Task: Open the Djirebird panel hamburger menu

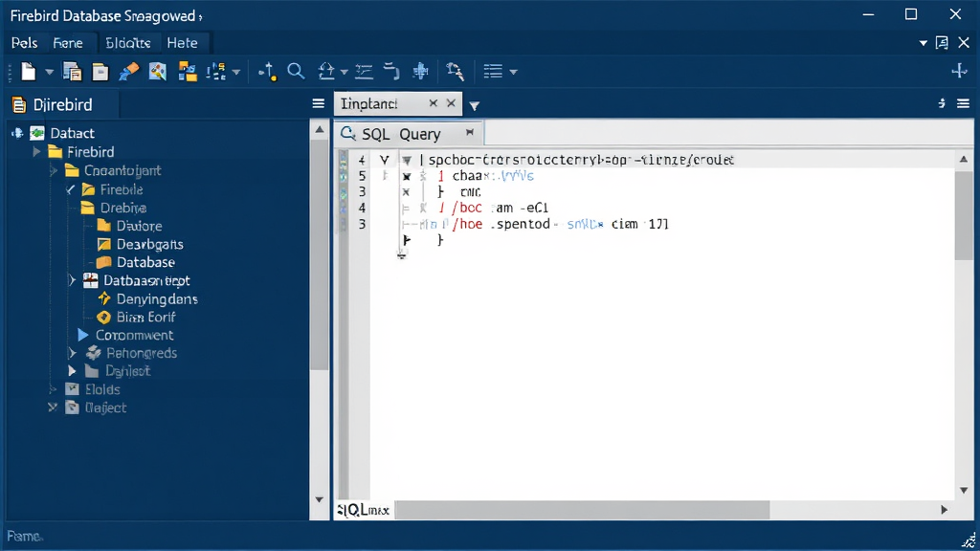Action: (x=318, y=103)
